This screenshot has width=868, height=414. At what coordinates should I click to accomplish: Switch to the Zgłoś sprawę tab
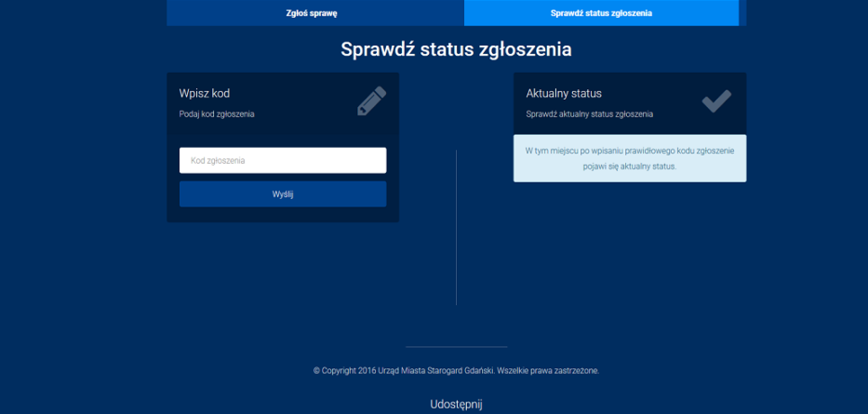[x=315, y=13]
